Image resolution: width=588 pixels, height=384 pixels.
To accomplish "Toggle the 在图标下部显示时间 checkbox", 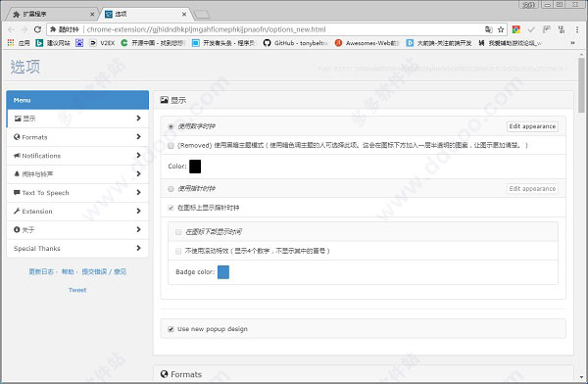I will [x=178, y=232].
